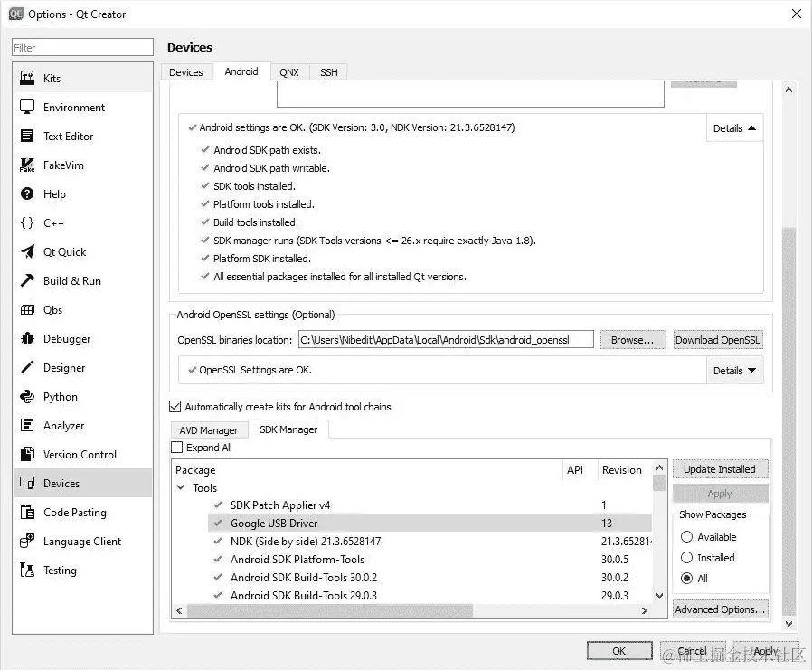The width and height of the screenshot is (812, 670).
Task: Switch to the QNX tab
Action: point(289,72)
